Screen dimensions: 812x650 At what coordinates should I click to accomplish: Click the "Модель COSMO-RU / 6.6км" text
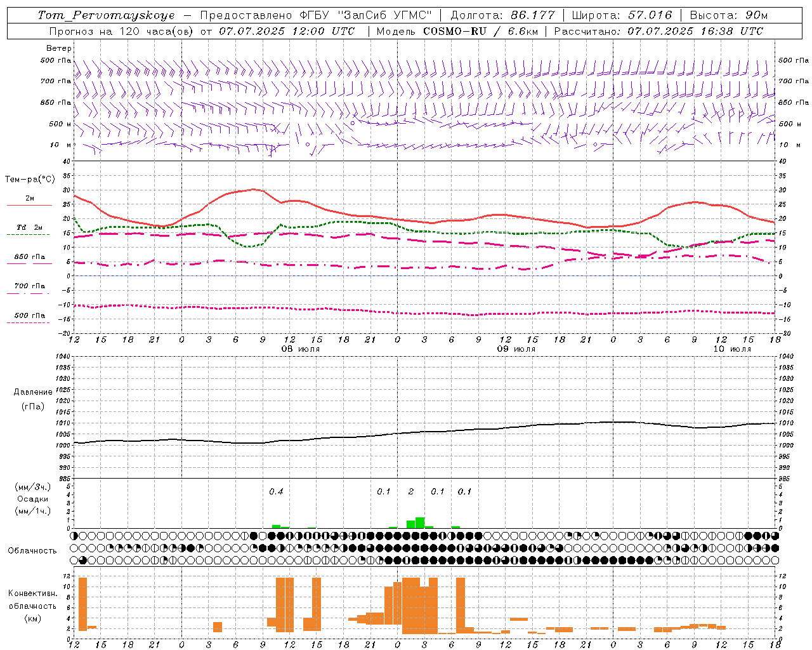(x=457, y=31)
